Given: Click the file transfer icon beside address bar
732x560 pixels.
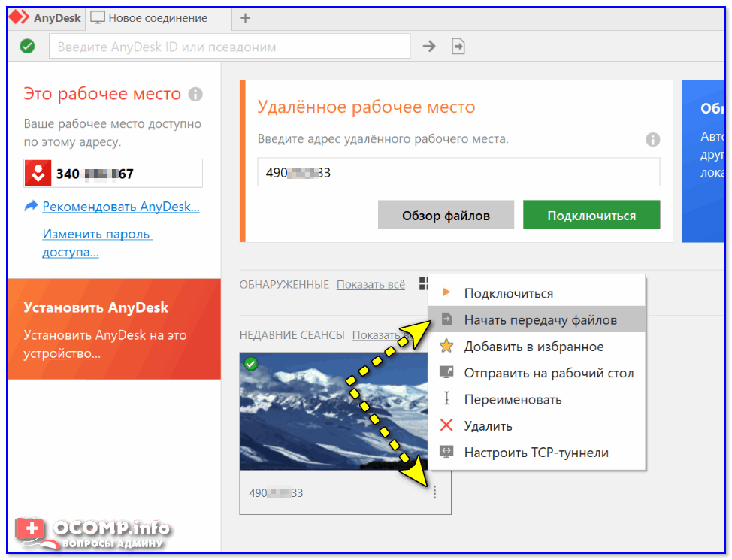Looking at the screenshot, I should point(458,47).
